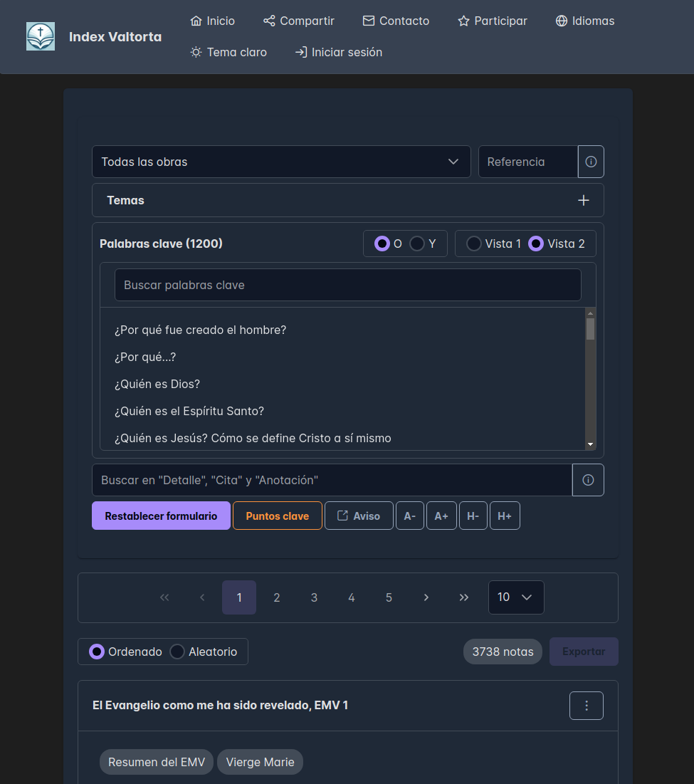694x784 pixels.
Task: Click the Buscar palabras clave input
Action: pyautogui.click(x=347, y=285)
